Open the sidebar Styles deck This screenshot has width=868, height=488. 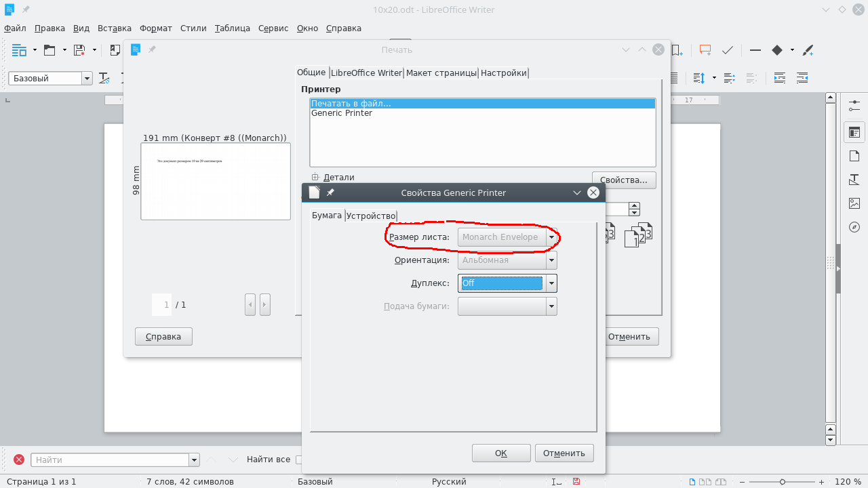[854, 180]
